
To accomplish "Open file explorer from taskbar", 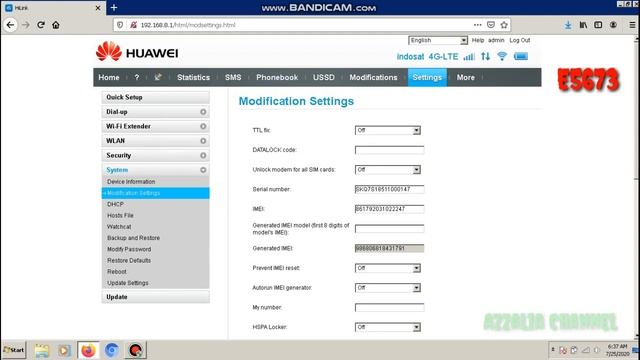I will [42, 350].
